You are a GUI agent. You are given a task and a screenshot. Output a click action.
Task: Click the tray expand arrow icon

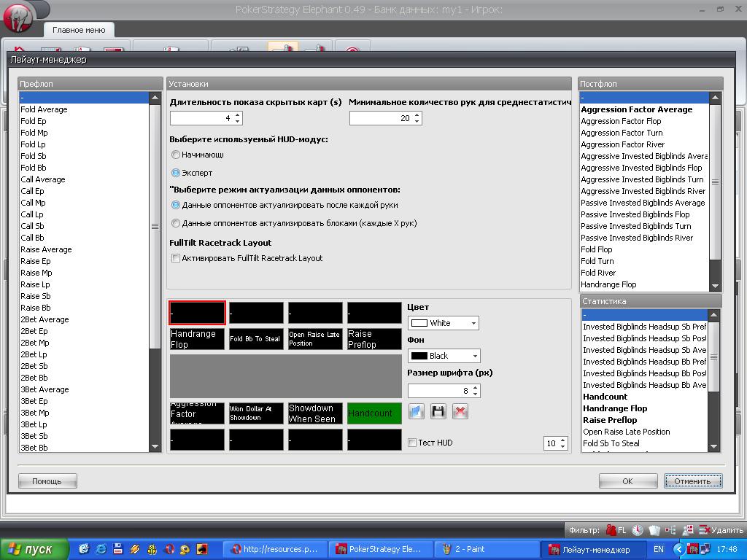point(678,549)
